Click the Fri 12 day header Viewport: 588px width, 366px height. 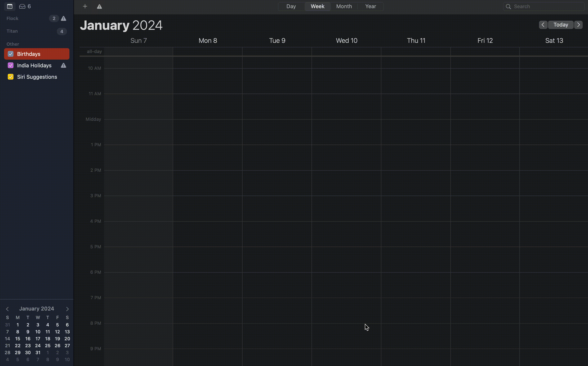(485, 40)
